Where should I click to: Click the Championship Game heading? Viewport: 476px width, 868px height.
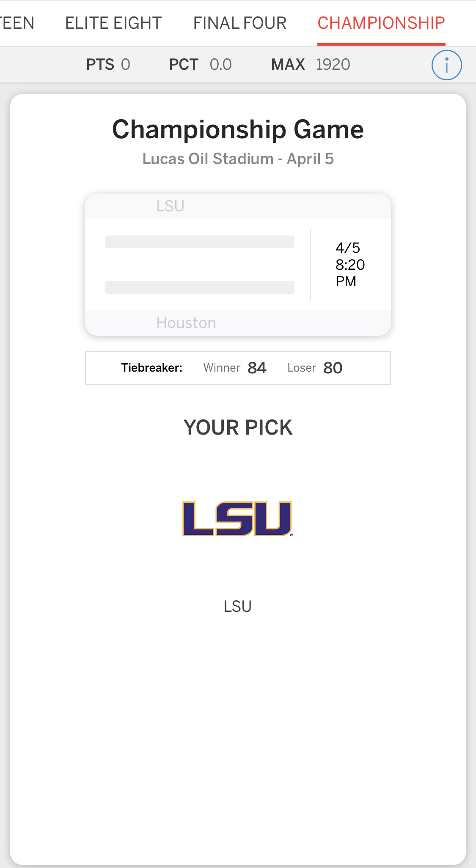[238, 129]
